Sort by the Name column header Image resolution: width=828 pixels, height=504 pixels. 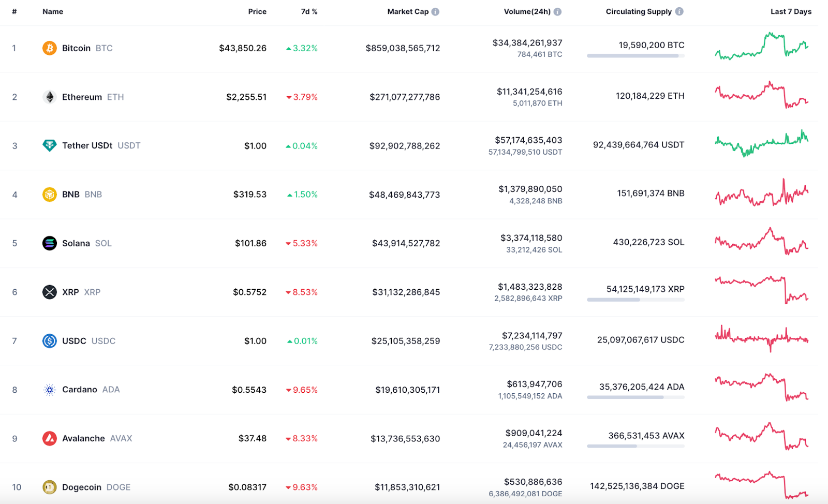53,11
